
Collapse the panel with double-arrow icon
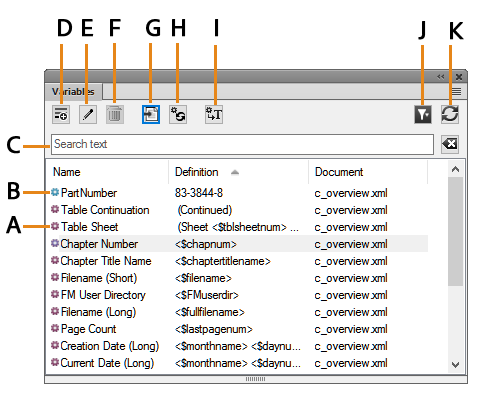441,77
